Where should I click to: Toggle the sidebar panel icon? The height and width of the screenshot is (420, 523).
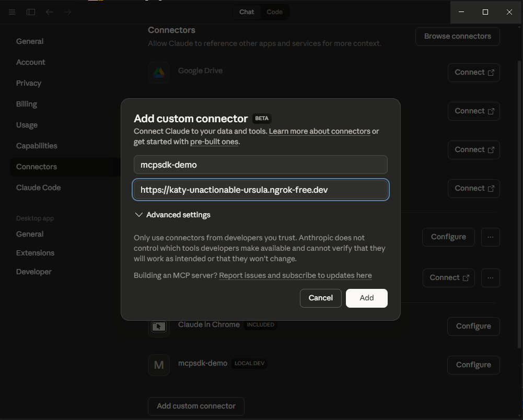click(x=31, y=12)
